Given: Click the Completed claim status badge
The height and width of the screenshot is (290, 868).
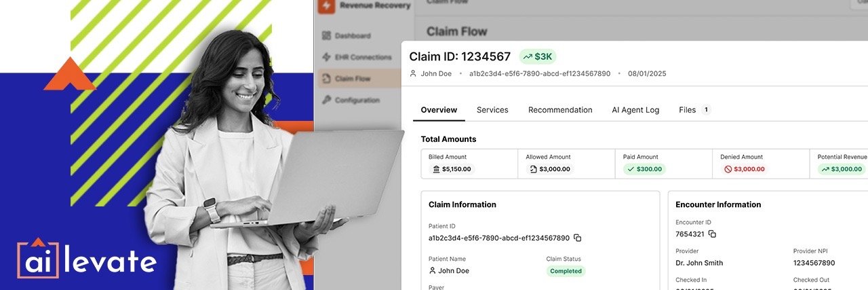Looking at the screenshot, I should pyautogui.click(x=566, y=271).
